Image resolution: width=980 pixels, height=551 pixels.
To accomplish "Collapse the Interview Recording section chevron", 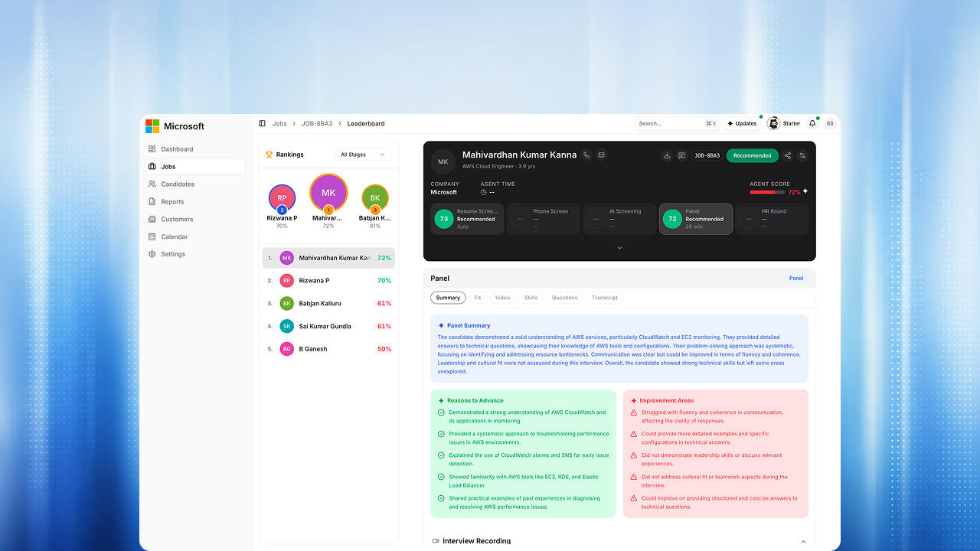I will 803,542.
